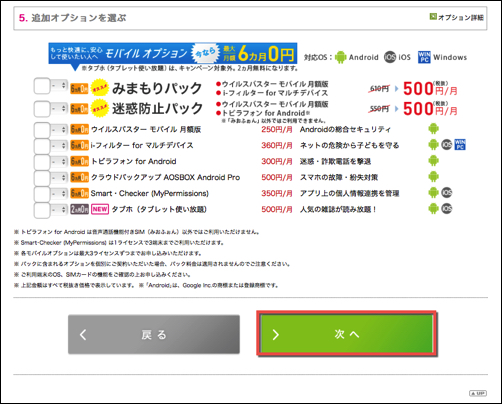Click the みまもりパック title text
Viewport: 502px width, 404px height.
[157, 88]
